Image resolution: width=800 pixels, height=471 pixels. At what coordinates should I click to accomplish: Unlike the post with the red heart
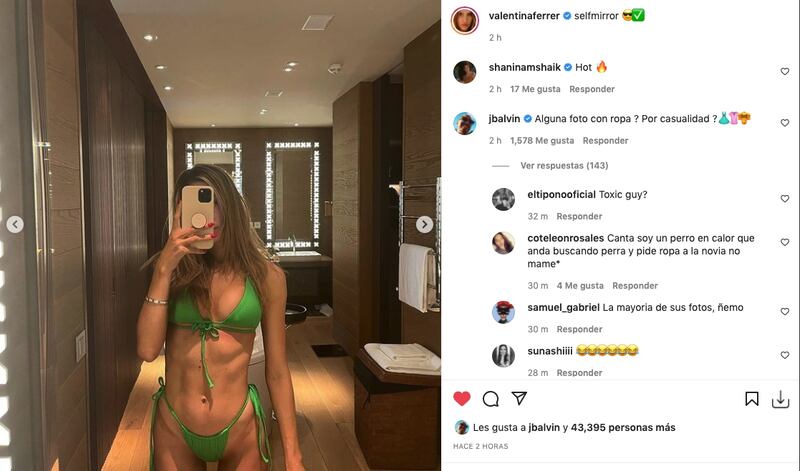(x=462, y=399)
